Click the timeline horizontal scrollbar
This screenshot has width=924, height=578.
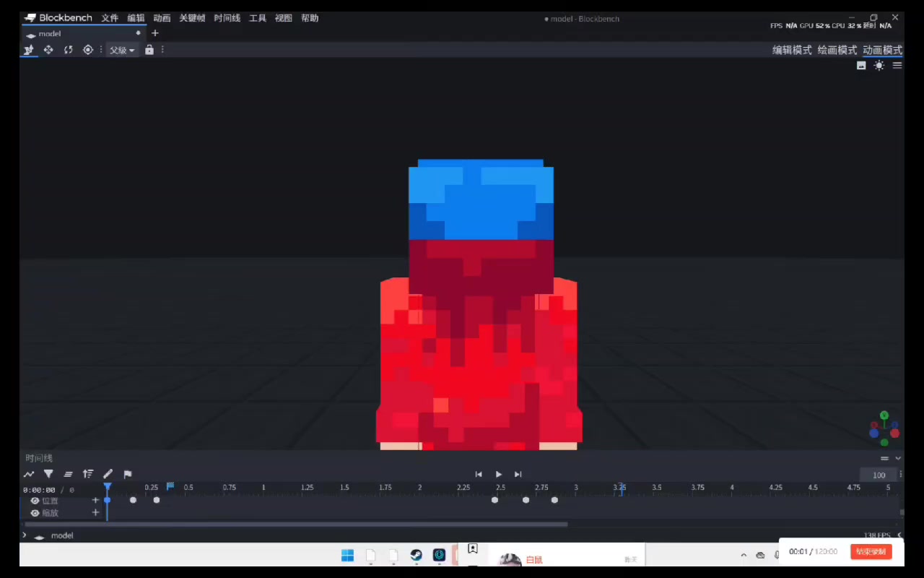point(296,525)
